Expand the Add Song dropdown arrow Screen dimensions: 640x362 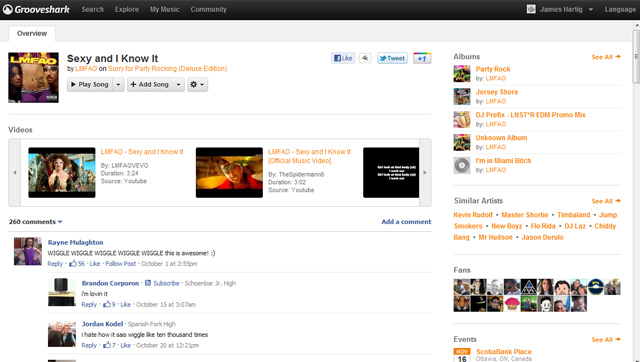pos(178,84)
